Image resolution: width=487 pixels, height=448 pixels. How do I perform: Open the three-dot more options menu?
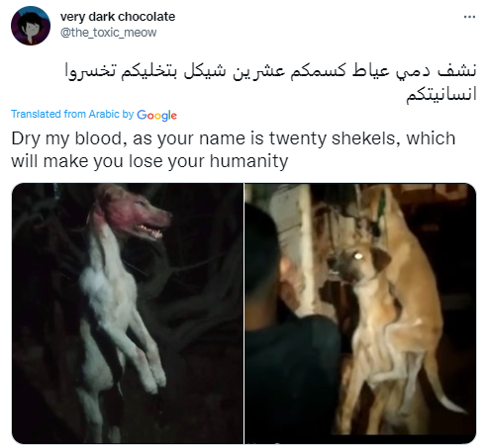coord(469,17)
